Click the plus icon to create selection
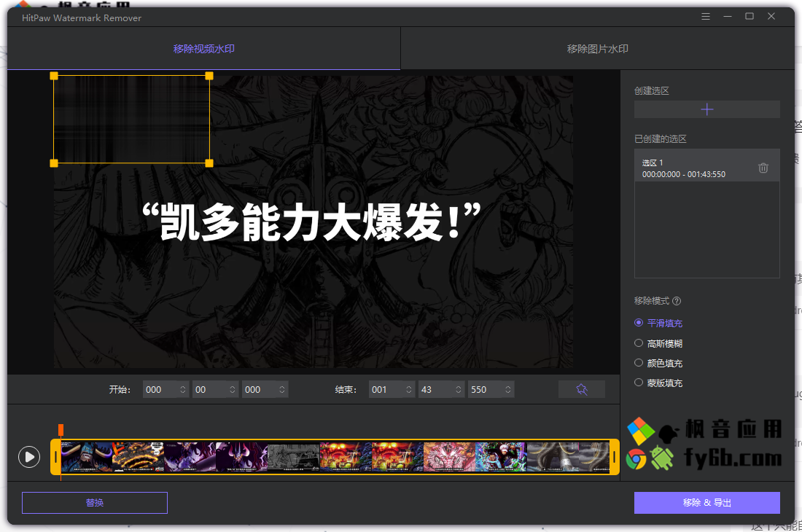802x532 pixels. click(707, 109)
